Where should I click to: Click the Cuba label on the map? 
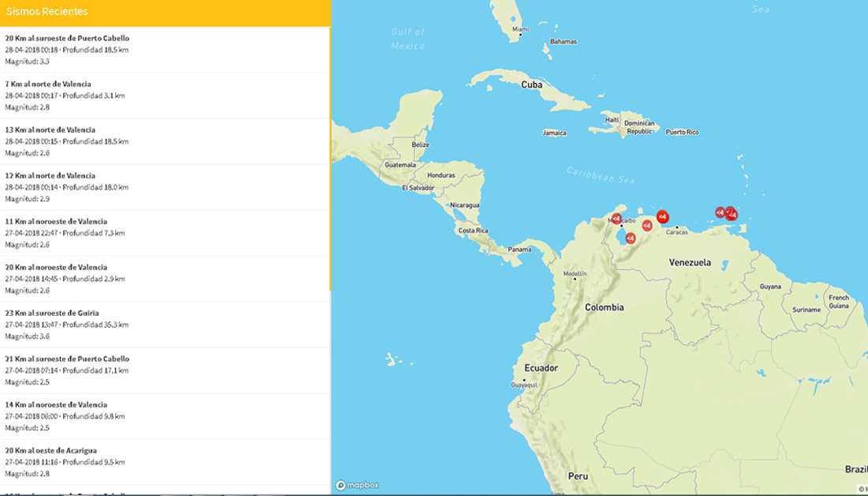click(531, 85)
